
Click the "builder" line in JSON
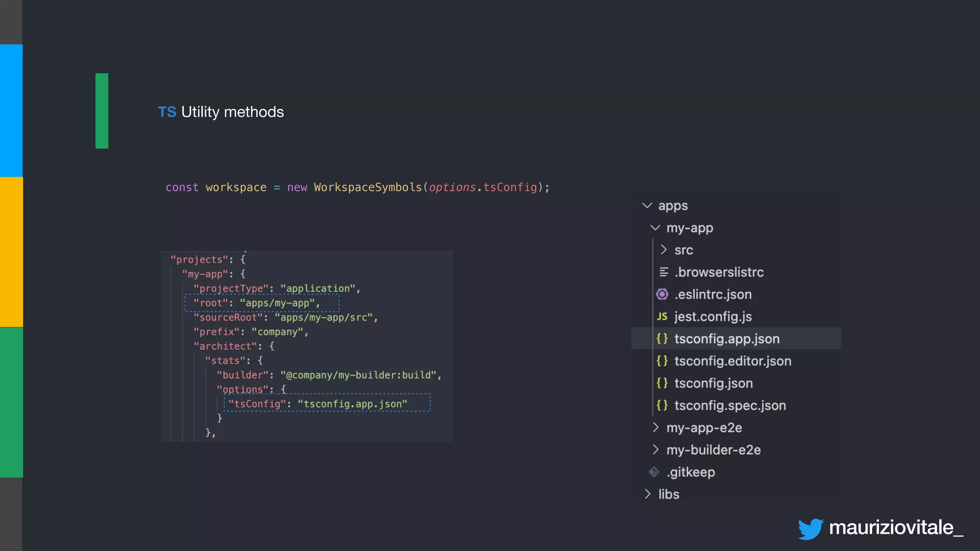coord(329,375)
